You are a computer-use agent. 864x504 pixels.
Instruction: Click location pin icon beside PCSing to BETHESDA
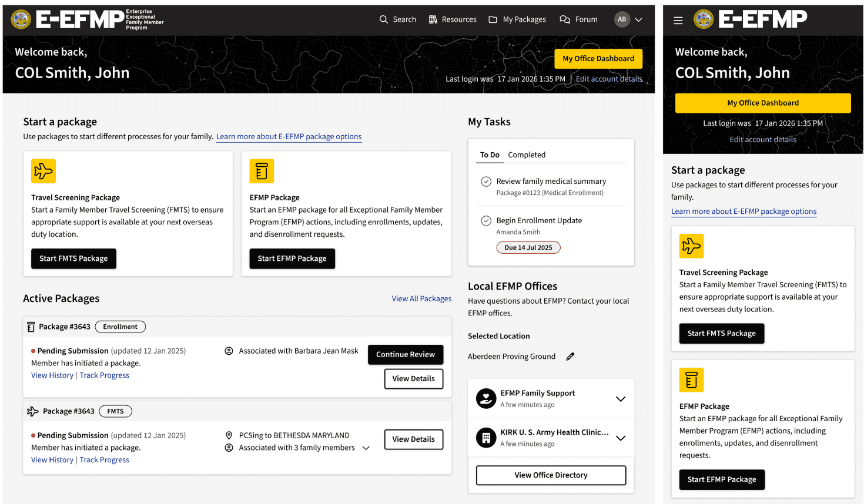(x=229, y=435)
